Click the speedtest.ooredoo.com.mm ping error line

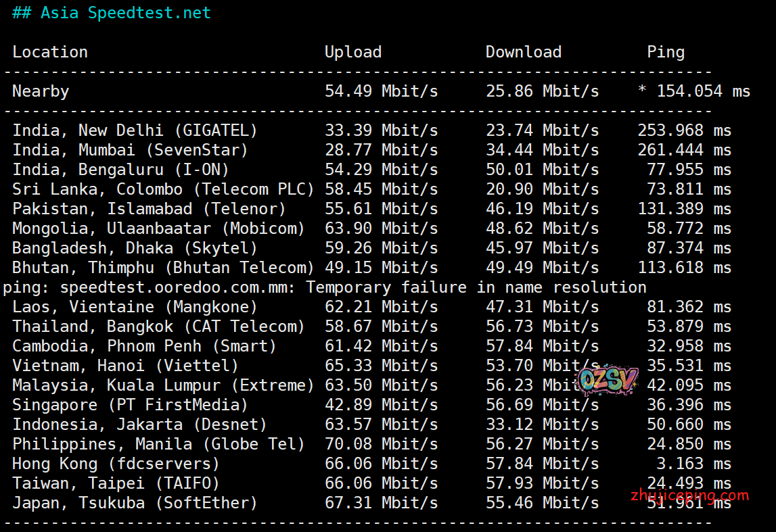coord(325,287)
